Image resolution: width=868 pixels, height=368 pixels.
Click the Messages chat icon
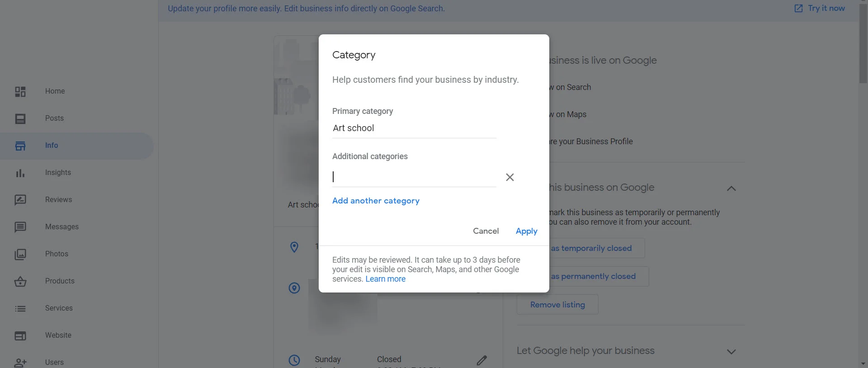[20, 227]
